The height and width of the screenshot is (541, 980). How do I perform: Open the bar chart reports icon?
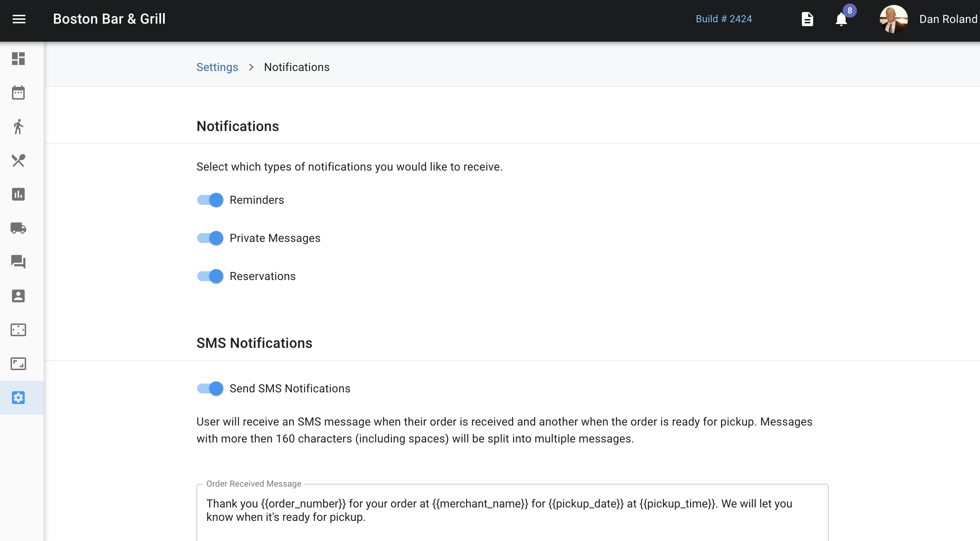(18, 194)
